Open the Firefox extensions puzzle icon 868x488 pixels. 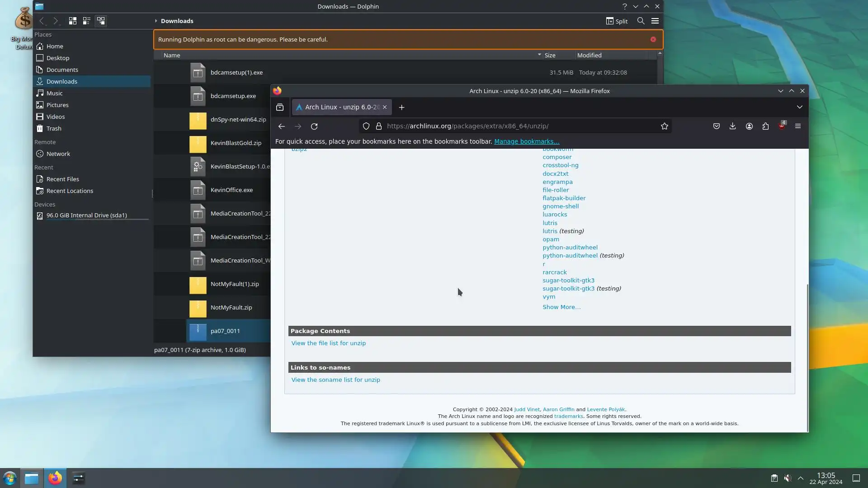765,127
